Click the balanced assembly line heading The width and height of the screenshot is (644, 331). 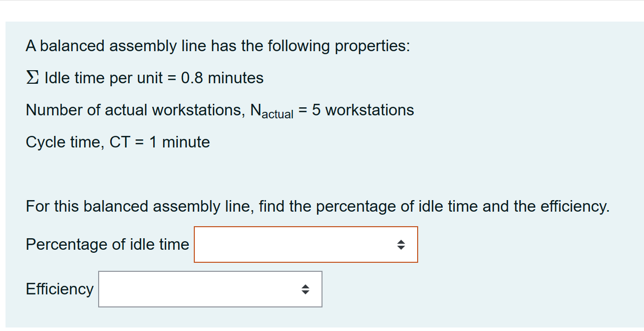click(x=218, y=46)
